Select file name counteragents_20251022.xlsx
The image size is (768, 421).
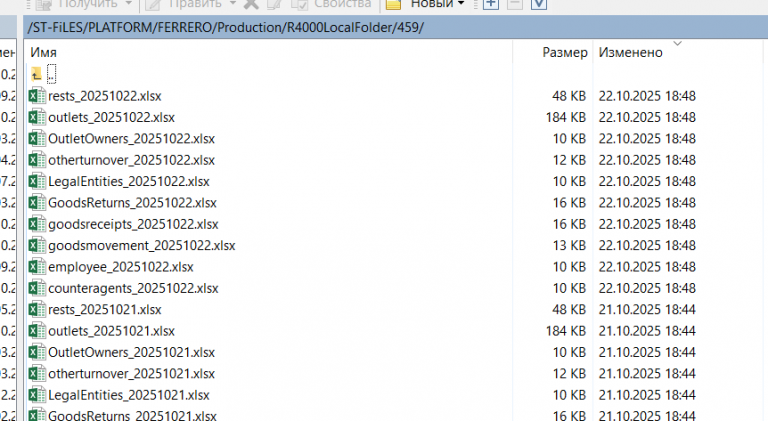133,288
